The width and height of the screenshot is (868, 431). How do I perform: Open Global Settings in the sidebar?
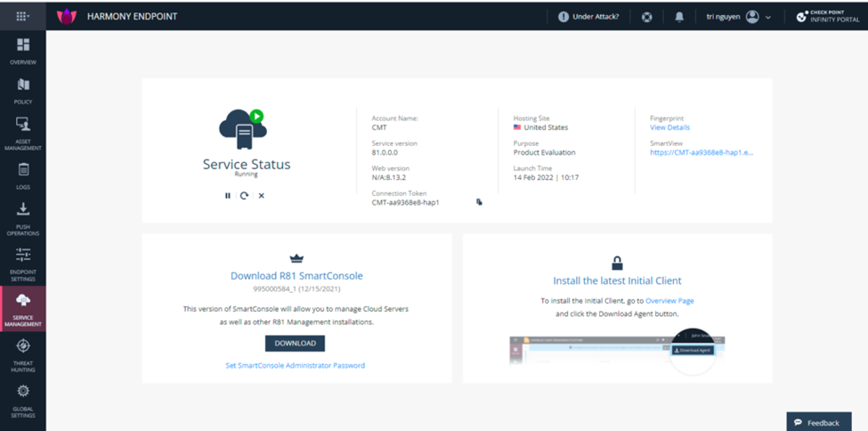pyautogui.click(x=22, y=401)
